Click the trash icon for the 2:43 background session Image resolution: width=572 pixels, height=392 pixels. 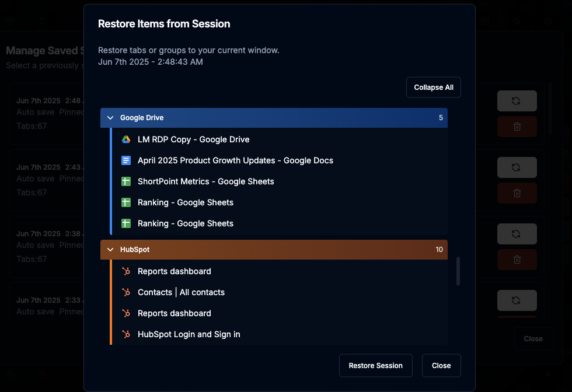pos(517,193)
